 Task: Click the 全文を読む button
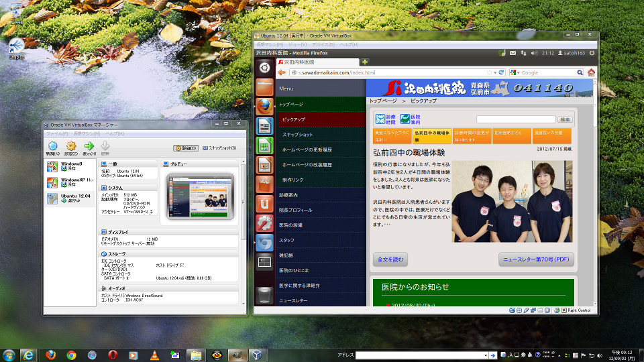click(x=390, y=259)
